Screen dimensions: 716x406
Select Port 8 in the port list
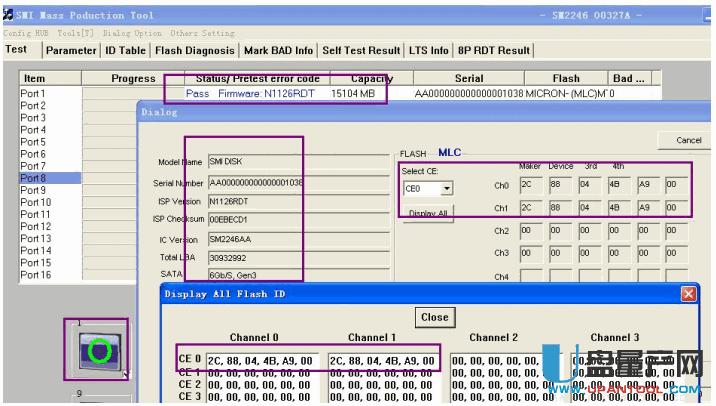(x=34, y=178)
